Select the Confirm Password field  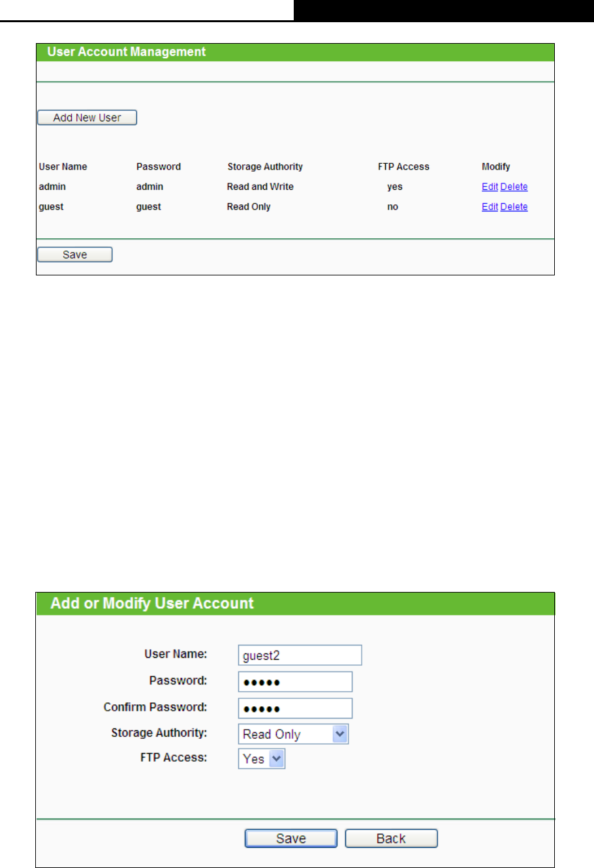coord(295,708)
